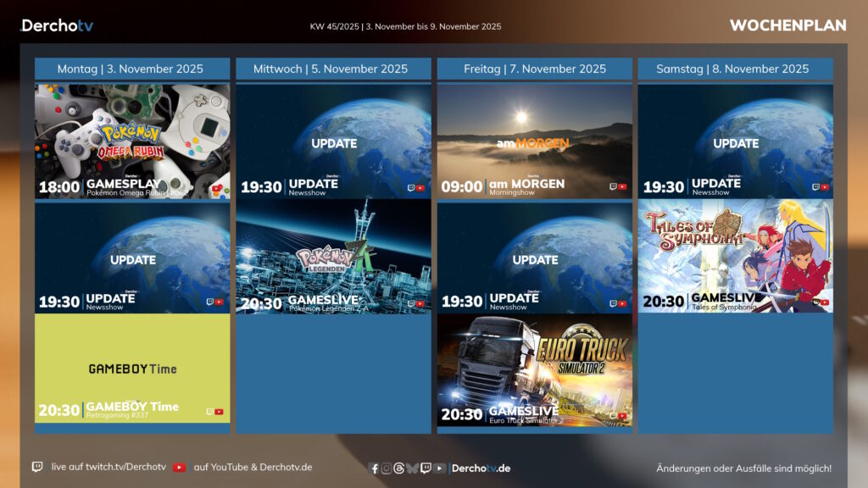Screen dimensions: 868x488
Task: Open the Derchotv.de link in the footer
Action: tap(481, 469)
